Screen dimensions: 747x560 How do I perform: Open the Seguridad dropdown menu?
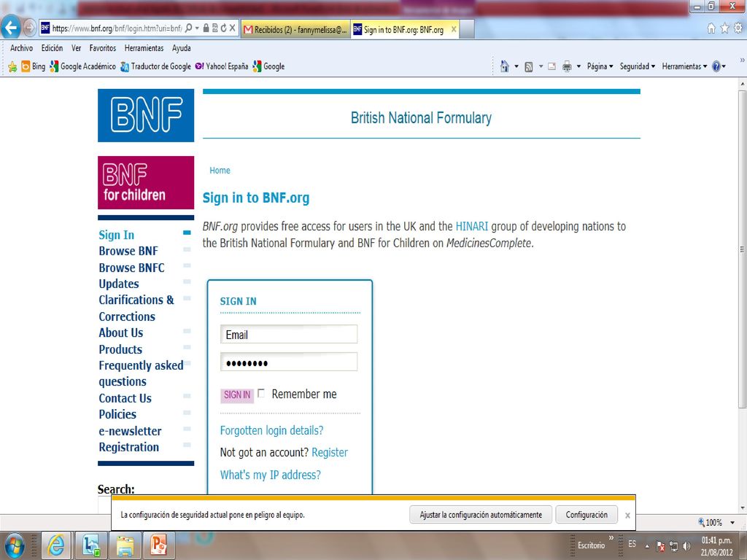coord(638,66)
